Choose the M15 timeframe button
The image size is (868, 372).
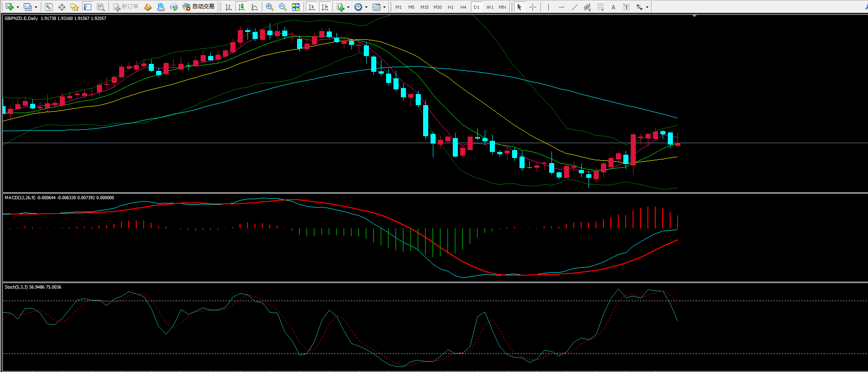pyautogui.click(x=424, y=7)
